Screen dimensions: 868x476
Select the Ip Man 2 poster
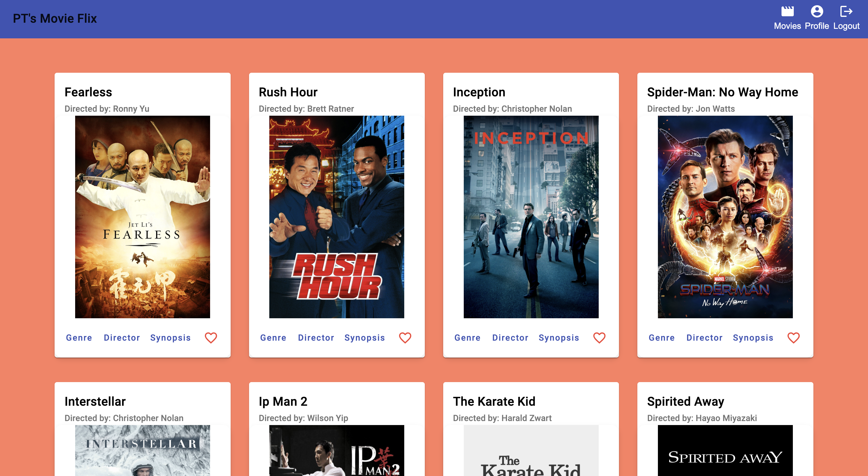(337, 451)
